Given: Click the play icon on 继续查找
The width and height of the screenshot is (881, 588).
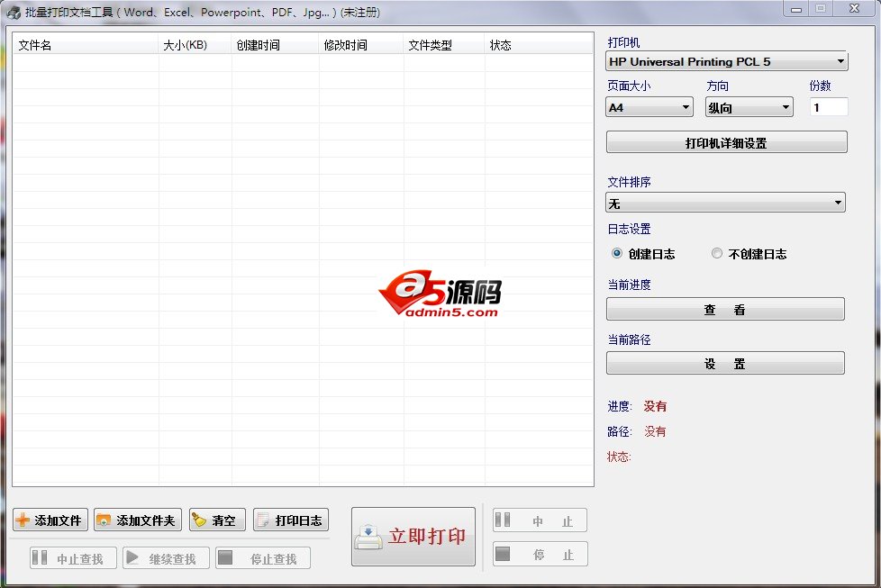Looking at the screenshot, I should click(132, 557).
